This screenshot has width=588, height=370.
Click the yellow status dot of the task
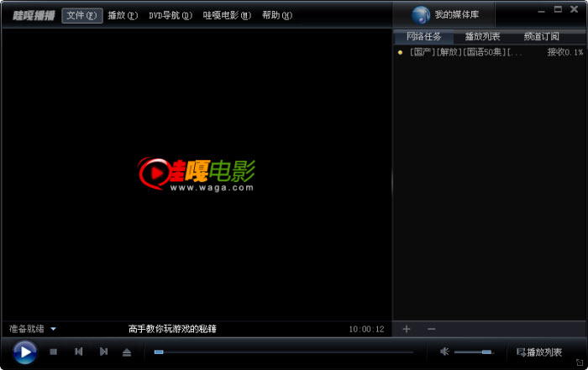tap(400, 52)
